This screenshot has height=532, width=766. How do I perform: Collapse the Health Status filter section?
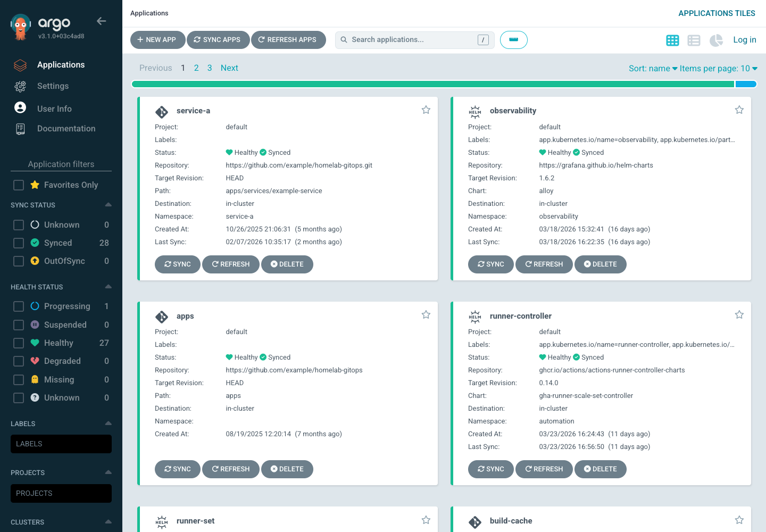tap(109, 287)
